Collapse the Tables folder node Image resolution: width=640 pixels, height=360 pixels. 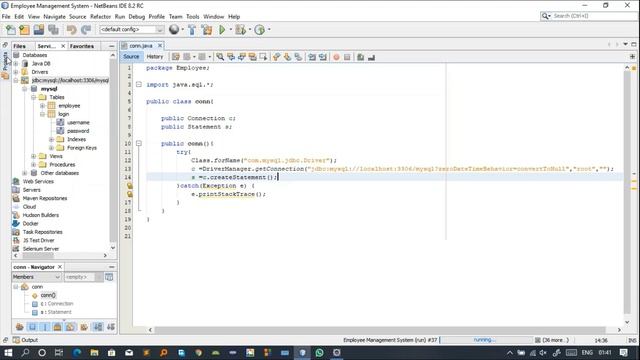pyautogui.click(x=33, y=97)
